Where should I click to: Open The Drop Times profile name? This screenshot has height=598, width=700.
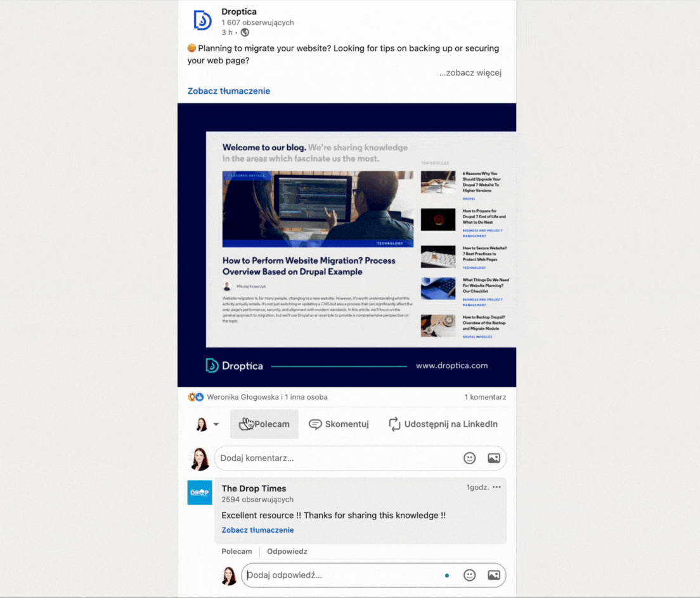point(254,488)
